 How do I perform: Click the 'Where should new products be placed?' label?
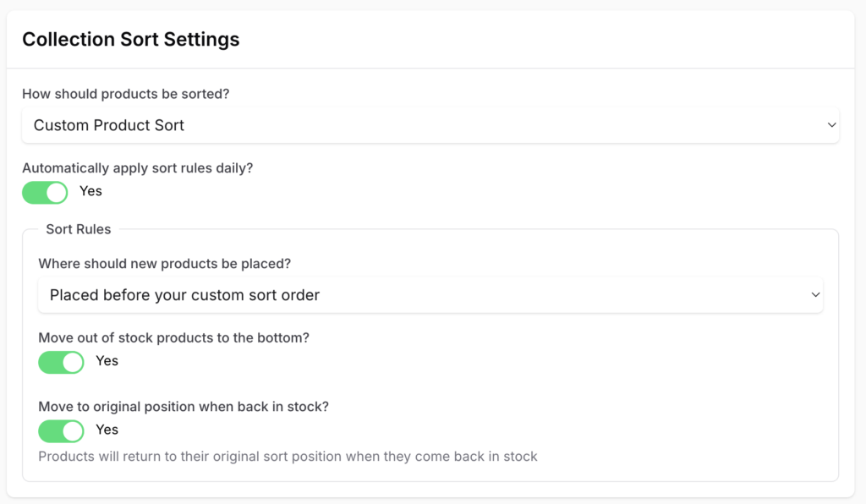[x=164, y=264]
